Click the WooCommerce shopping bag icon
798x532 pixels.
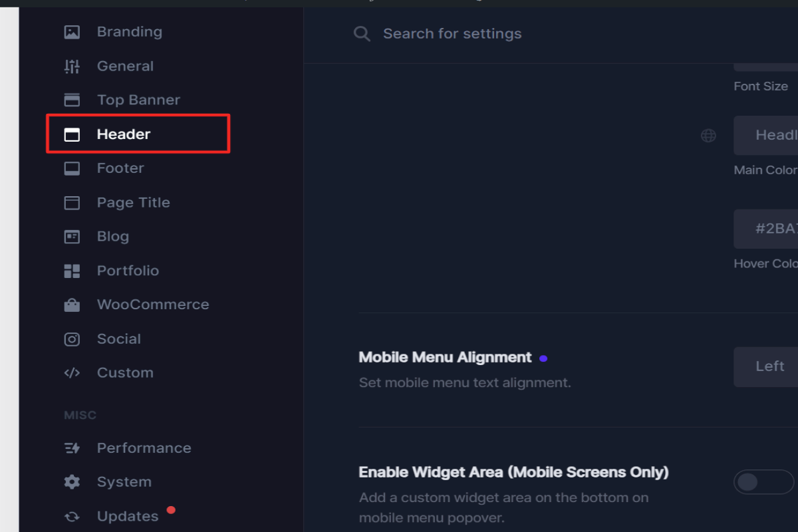[x=72, y=305]
